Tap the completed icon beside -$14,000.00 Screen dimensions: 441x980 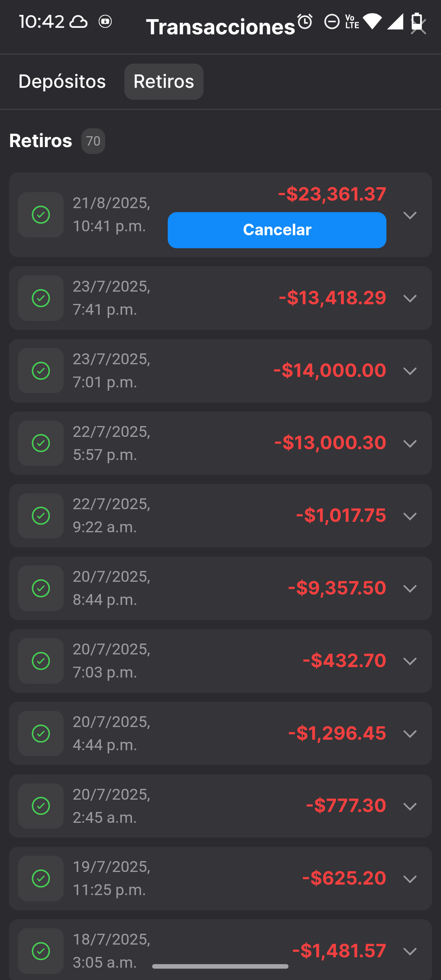[41, 371]
